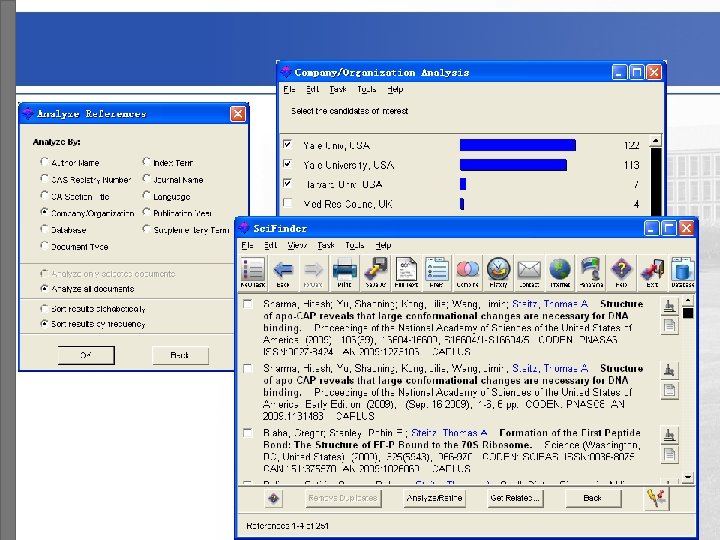720x540 pixels.
Task: Select the CA Section Title option
Action: [44, 196]
